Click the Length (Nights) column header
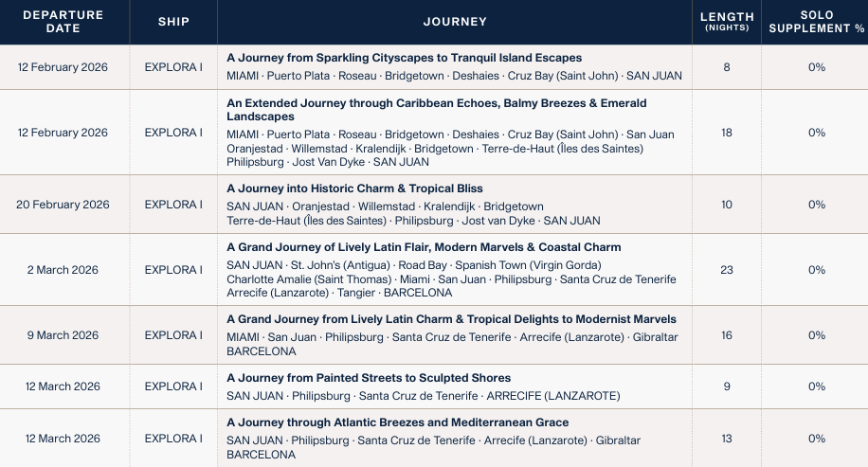 click(x=727, y=22)
